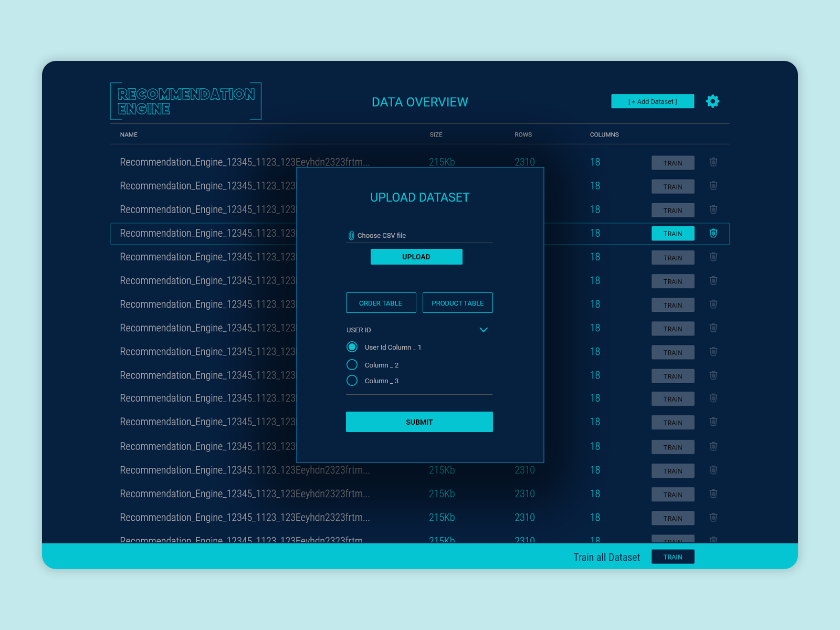The height and width of the screenshot is (630, 840).
Task: Click TRAIN in the topmost dataset row
Action: [673, 163]
